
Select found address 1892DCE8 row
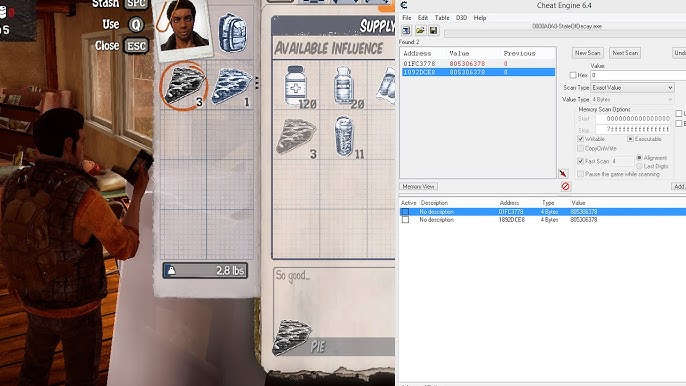click(478, 72)
